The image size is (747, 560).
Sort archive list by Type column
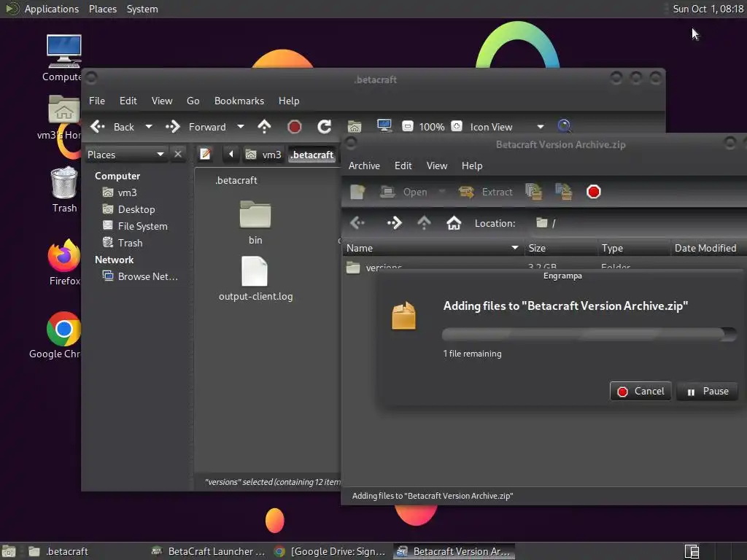(x=634, y=248)
